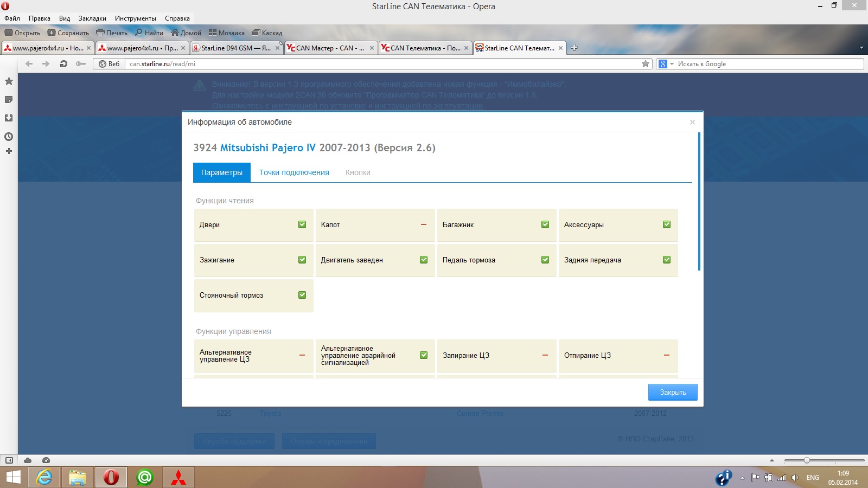Bookmark page with address bar star
The width and height of the screenshot is (868, 488).
(x=646, y=64)
